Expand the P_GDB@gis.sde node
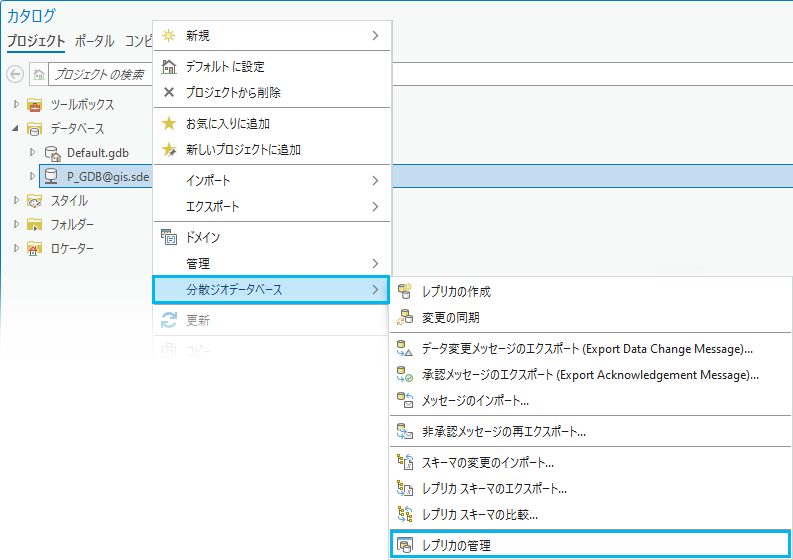 [x=32, y=176]
